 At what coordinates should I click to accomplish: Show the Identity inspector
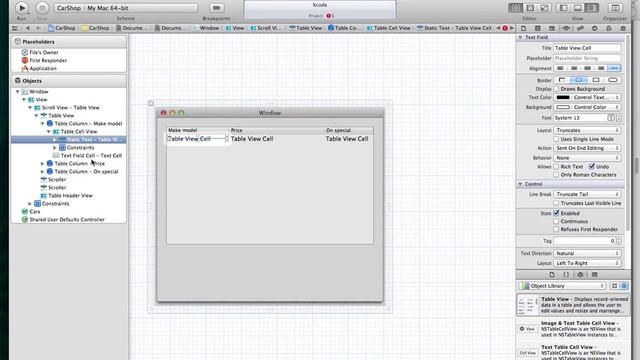coord(552,28)
